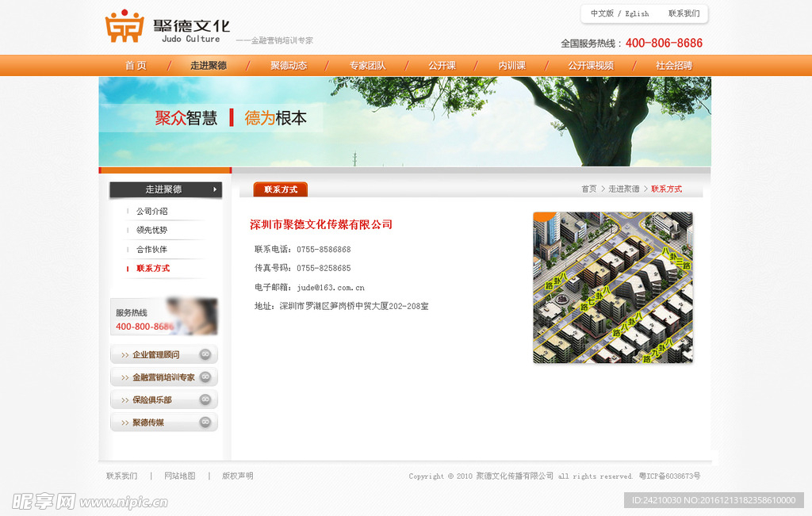The height and width of the screenshot is (516, 812).
Task: Click GO icon beside 企业管理顾问
Action: 205,354
